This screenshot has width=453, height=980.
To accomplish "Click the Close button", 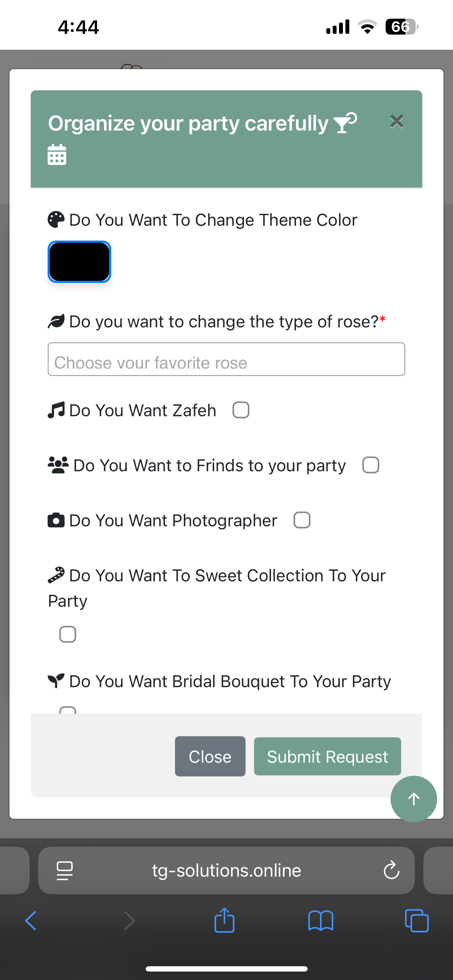I will coord(210,756).
